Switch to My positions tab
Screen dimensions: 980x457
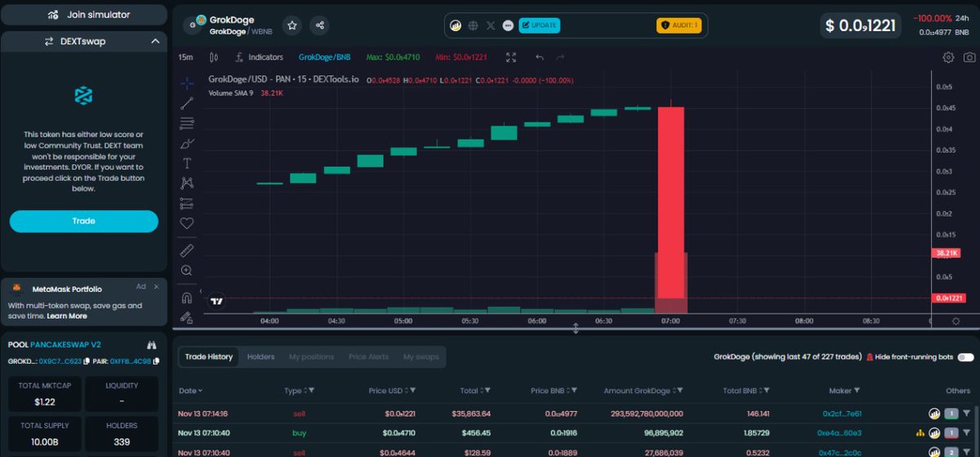pos(311,356)
